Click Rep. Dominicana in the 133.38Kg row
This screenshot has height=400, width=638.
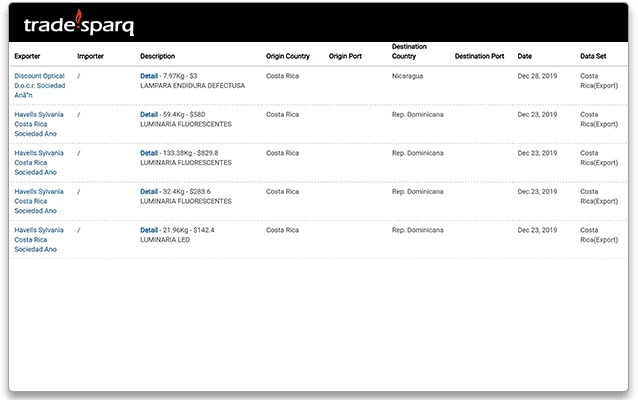click(x=417, y=153)
